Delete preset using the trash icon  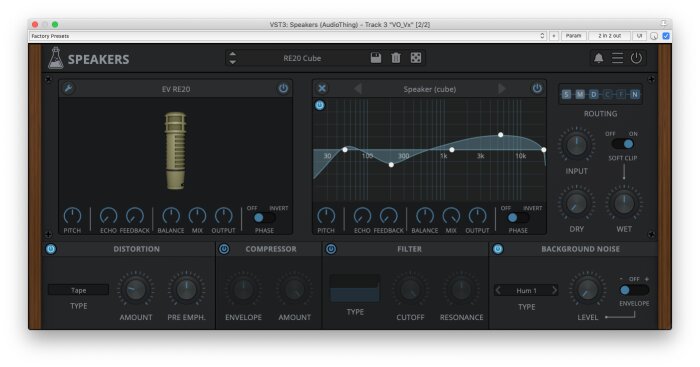[x=396, y=58]
